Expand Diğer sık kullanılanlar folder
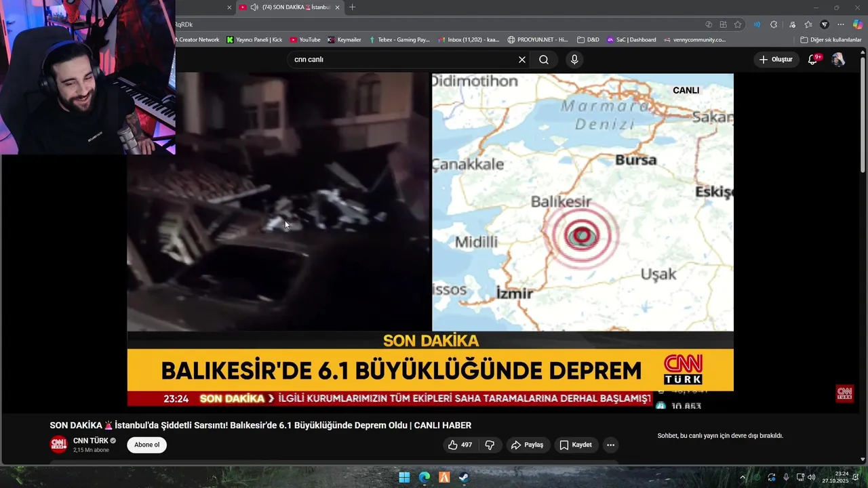This screenshot has width=868, height=488. click(831, 40)
